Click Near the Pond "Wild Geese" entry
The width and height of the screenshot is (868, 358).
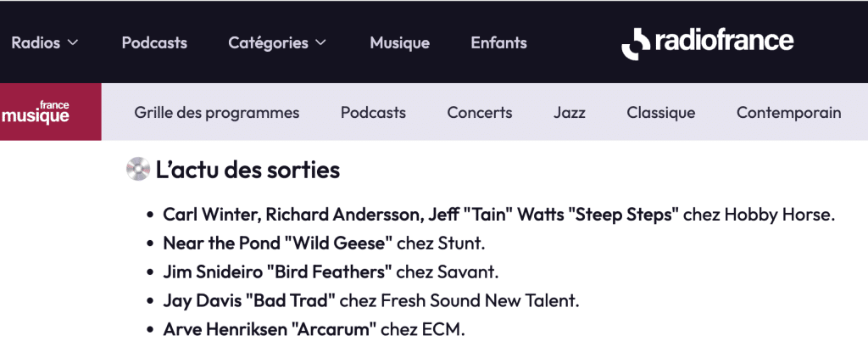[x=279, y=243]
